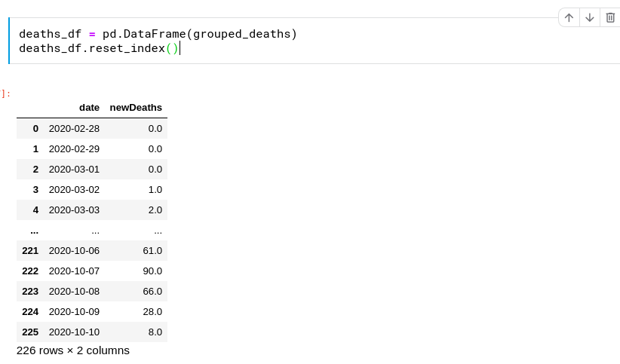
Task: Select date cell 2020-03-03
Action: [x=74, y=210]
